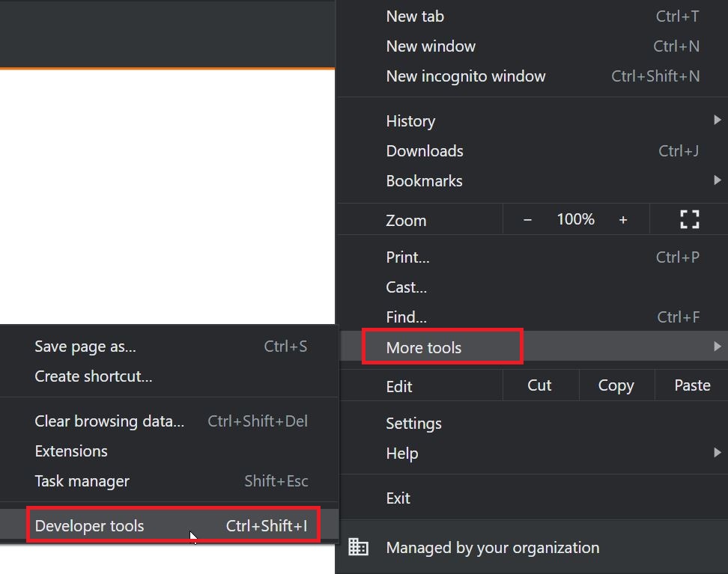Image resolution: width=728 pixels, height=574 pixels.
Task: Click the Bookmarks menu label
Action: pyautogui.click(x=424, y=181)
